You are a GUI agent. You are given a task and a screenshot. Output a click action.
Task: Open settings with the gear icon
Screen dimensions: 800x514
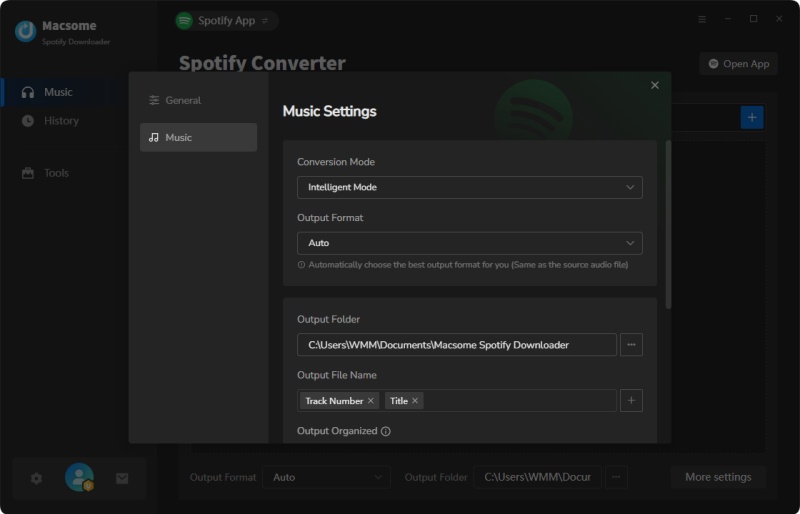click(x=36, y=478)
